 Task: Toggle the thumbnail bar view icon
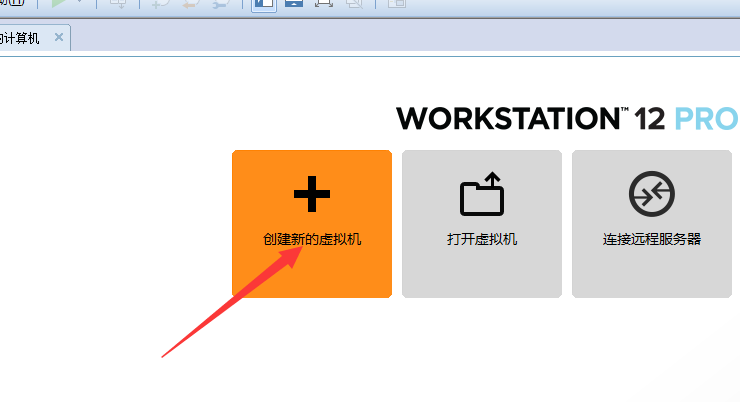pyautogui.click(x=294, y=3)
